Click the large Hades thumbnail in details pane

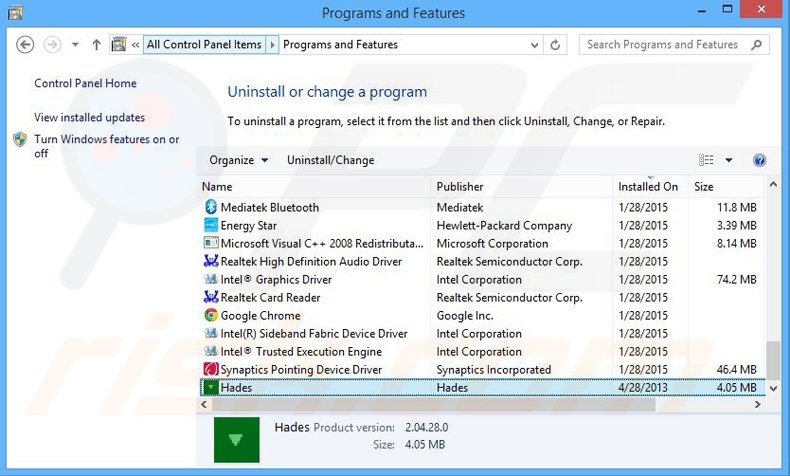pos(236,440)
